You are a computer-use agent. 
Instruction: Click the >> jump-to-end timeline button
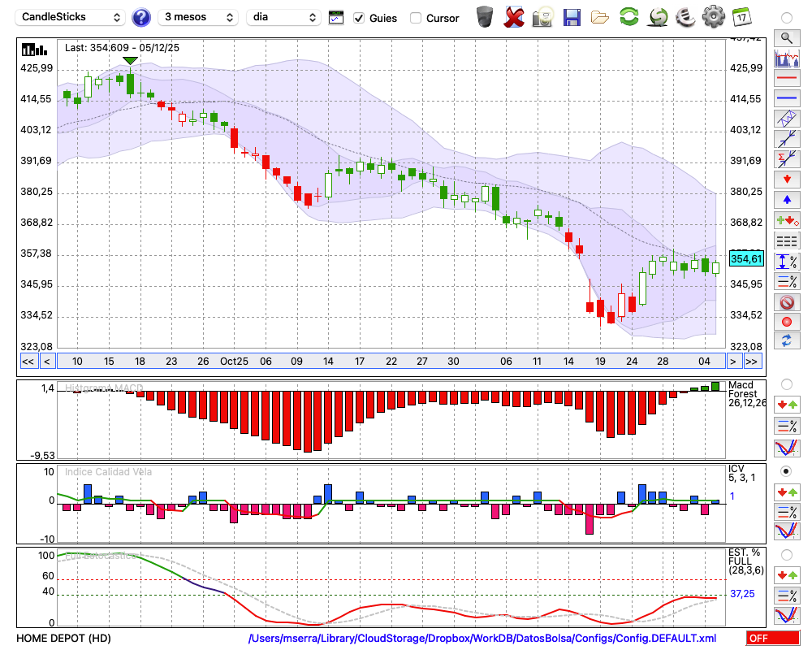pos(752,362)
